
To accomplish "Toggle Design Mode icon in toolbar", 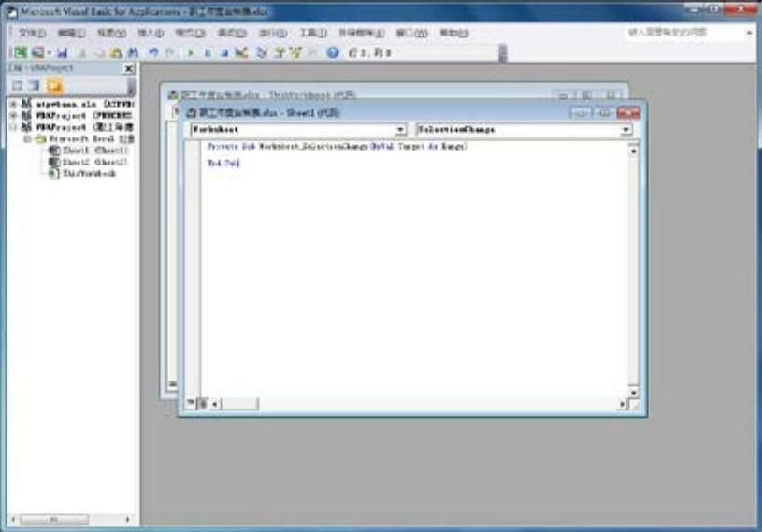I will click(x=241, y=52).
